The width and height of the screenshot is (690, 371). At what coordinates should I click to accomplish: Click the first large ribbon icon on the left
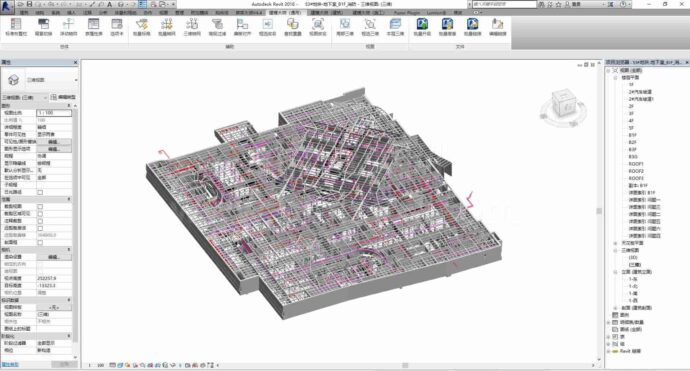[x=16, y=27]
